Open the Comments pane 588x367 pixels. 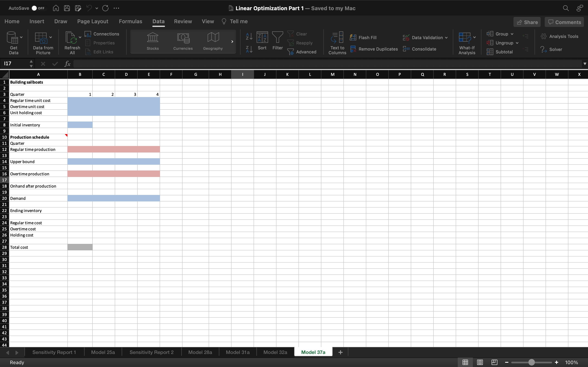coord(564,22)
